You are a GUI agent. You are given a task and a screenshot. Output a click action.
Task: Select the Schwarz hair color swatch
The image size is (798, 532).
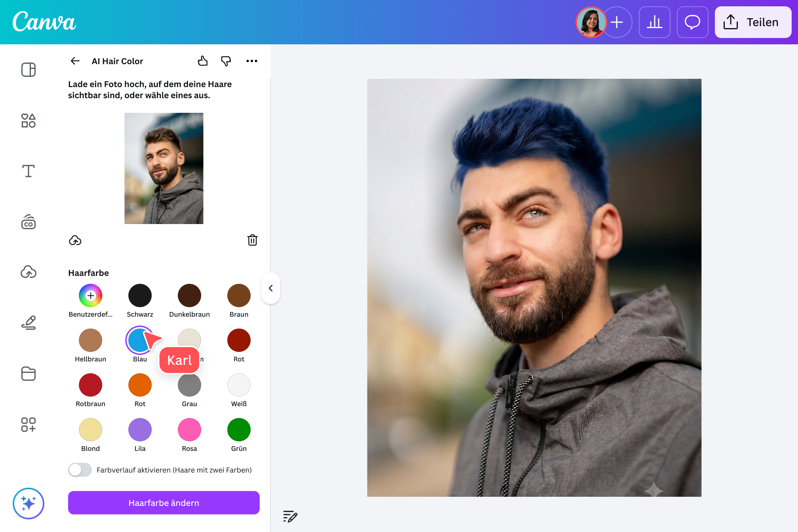[x=140, y=295]
